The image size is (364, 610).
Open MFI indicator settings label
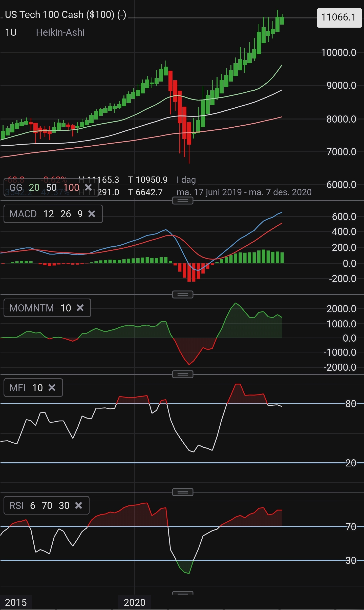pyautogui.click(x=26, y=388)
